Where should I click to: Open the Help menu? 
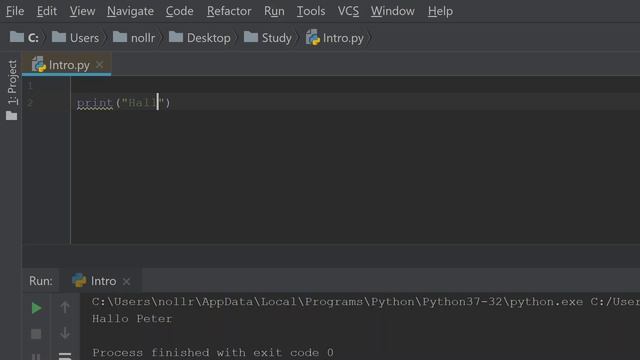440,11
